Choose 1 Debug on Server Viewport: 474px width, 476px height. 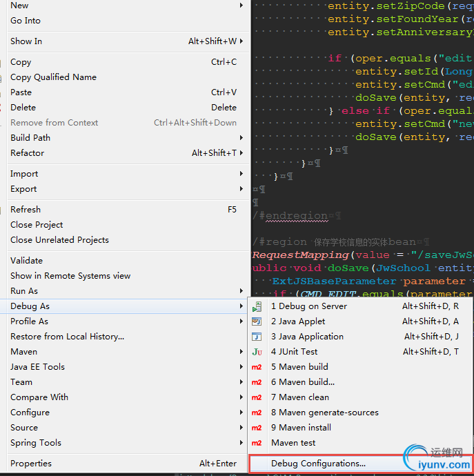click(x=360, y=306)
